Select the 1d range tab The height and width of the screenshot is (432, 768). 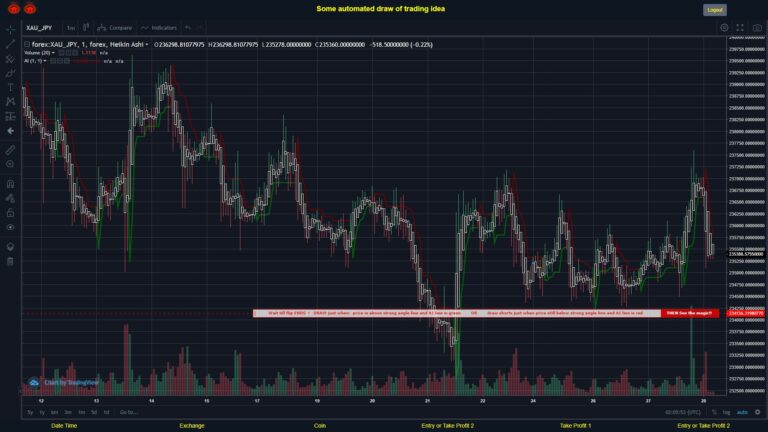coord(106,412)
